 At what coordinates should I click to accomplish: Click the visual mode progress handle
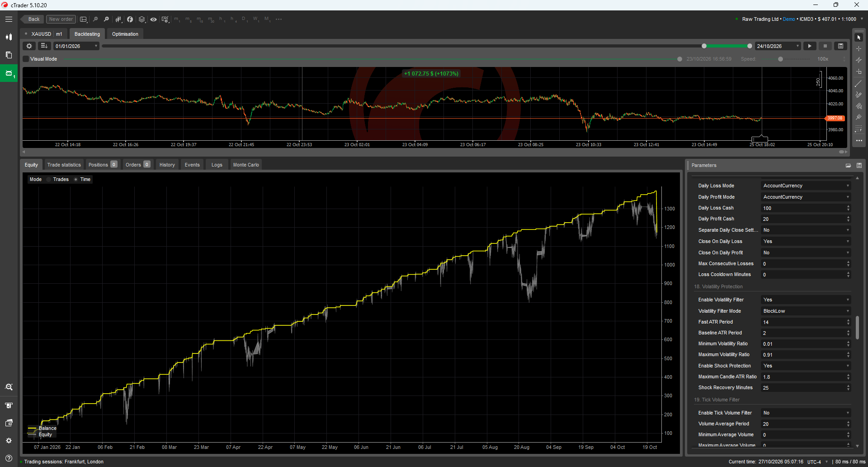[679, 59]
